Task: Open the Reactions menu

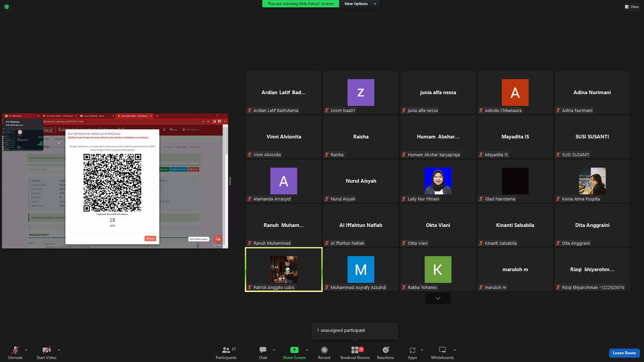Action: pos(385,353)
